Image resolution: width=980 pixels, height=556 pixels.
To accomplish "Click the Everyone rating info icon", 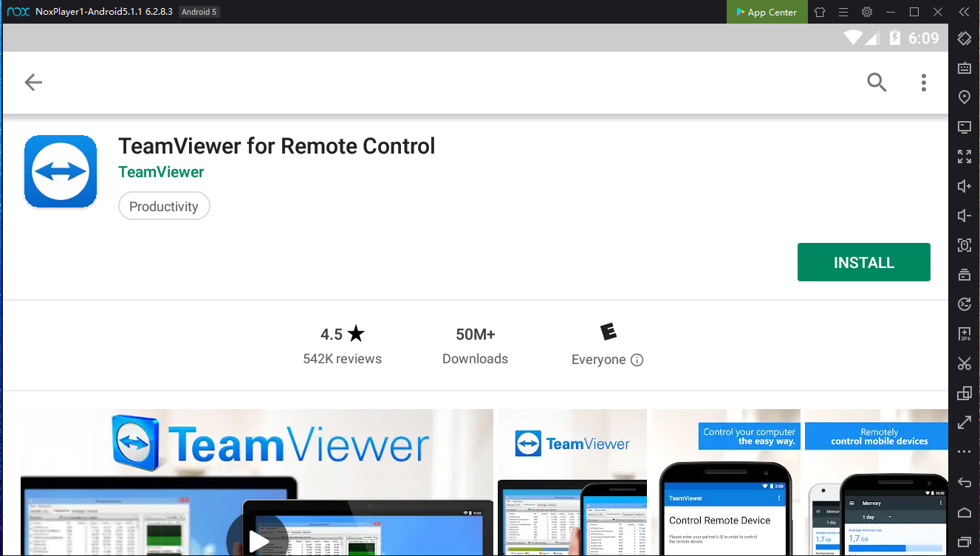I will click(637, 360).
